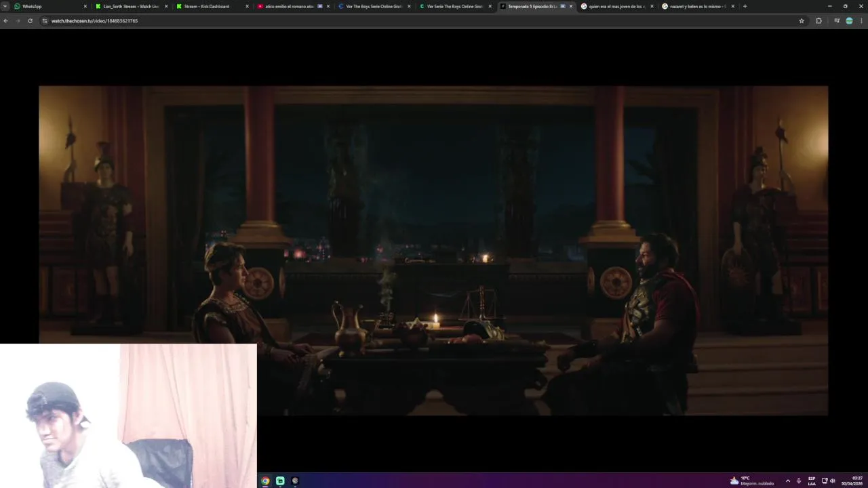
Task: Open Google Chrome from the taskbar
Action: pyautogui.click(x=265, y=481)
